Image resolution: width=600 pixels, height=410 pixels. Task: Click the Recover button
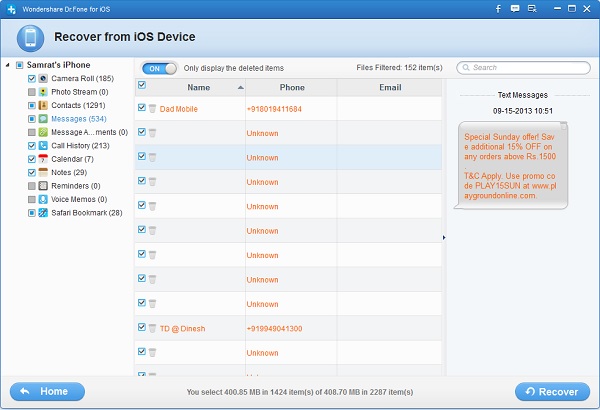(x=552, y=392)
